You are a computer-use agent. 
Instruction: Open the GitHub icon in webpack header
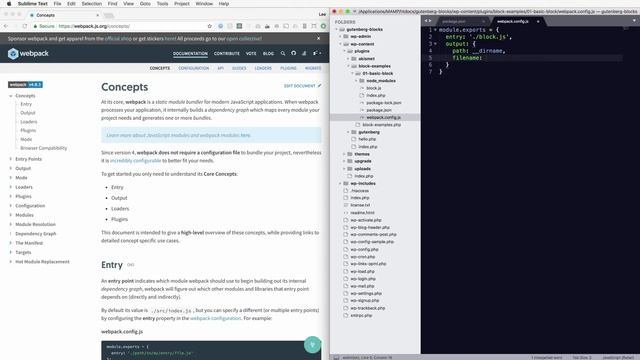293,53
